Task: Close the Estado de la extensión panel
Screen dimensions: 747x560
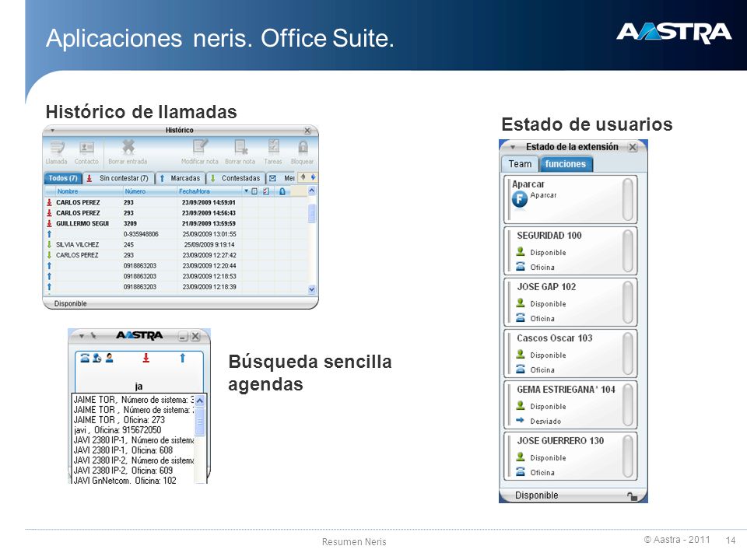Action: point(633,147)
